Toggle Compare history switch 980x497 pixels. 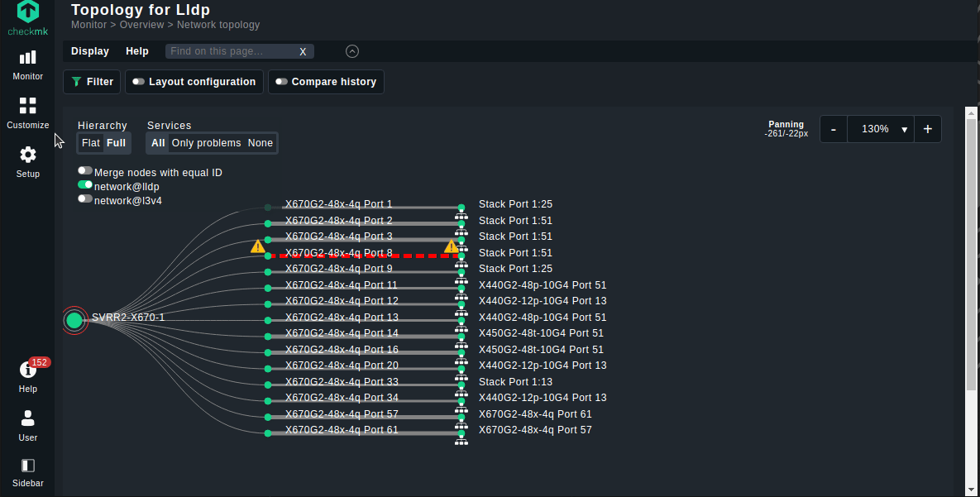pos(281,82)
